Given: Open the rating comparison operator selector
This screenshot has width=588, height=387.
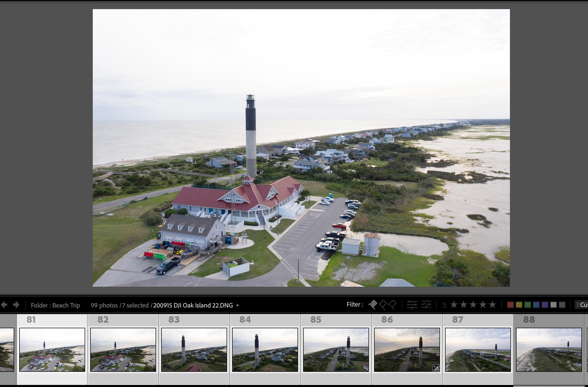Looking at the screenshot, I should pyautogui.click(x=445, y=305).
